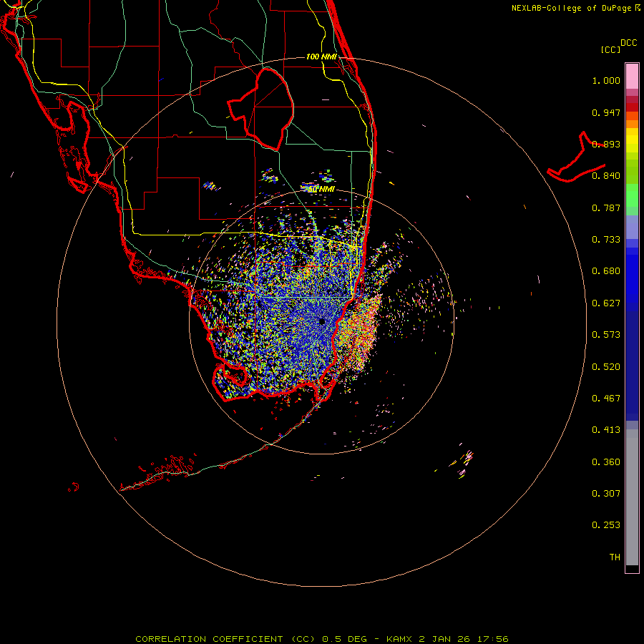
Task: Click the 0.893 color scale value
Action: pos(606,144)
